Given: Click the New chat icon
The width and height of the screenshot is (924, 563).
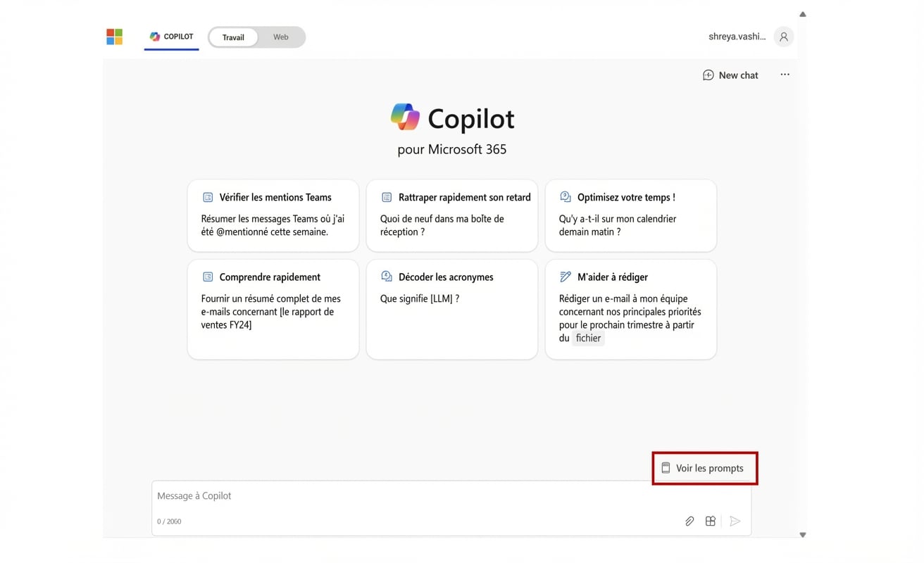Looking at the screenshot, I should click(x=708, y=75).
